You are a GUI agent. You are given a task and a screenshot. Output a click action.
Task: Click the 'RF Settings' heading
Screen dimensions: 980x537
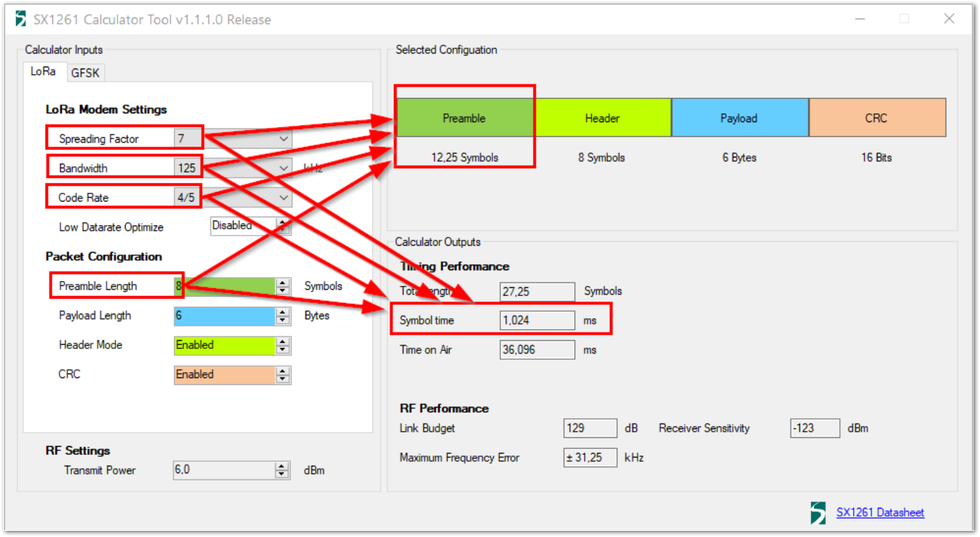(78, 451)
